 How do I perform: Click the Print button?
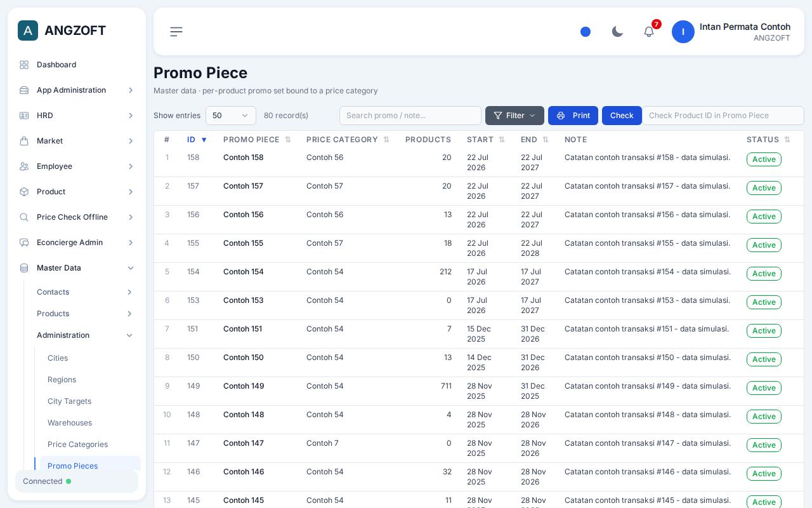[573, 116]
